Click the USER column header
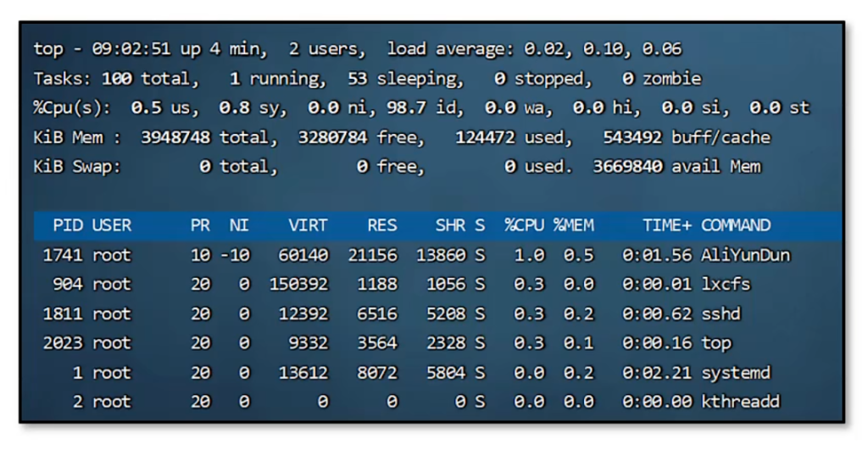Viewport: 868px width, 466px height. [x=112, y=225]
